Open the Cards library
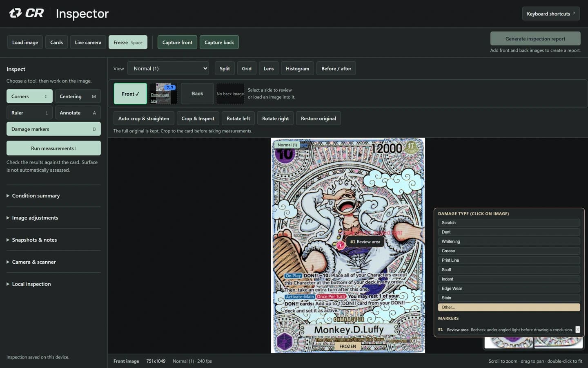The image size is (588, 368). pos(56,42)
